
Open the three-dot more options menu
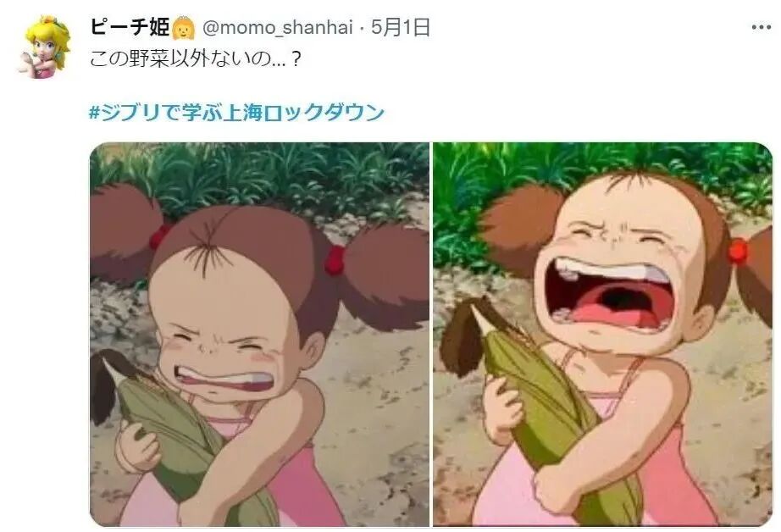coord(761,27)
